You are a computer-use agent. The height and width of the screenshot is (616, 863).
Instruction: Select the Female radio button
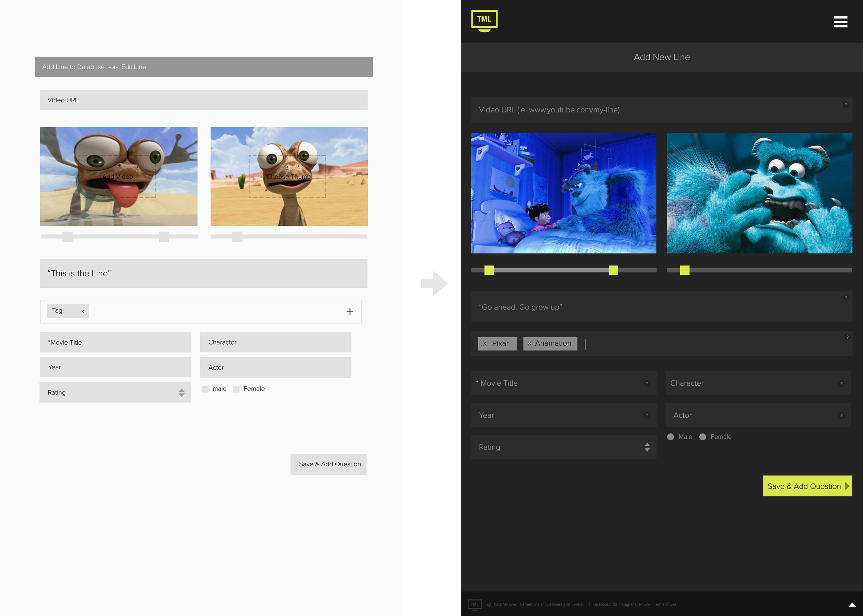click(x=703, y=437)
